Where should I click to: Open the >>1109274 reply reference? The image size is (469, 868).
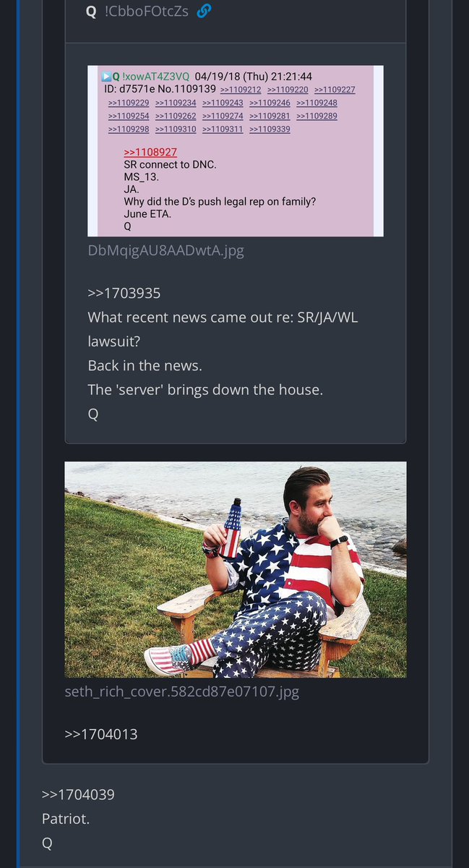[x=223, y=116]
